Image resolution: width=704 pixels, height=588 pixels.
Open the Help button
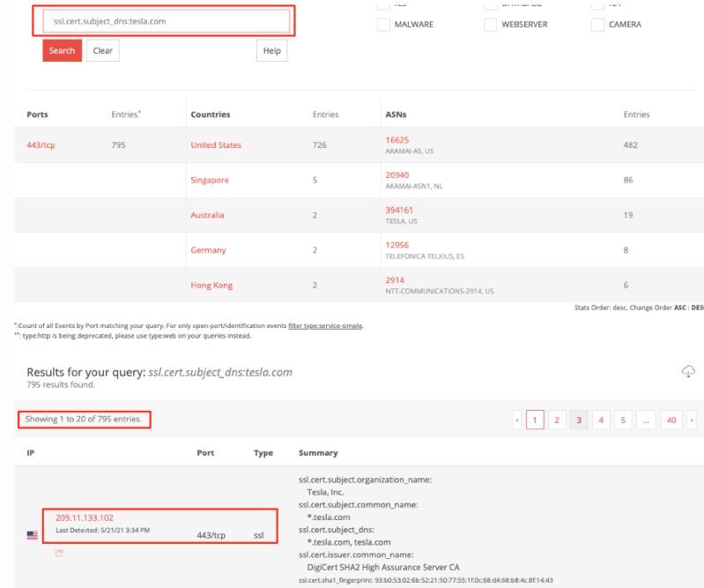(x=271, y=50)
